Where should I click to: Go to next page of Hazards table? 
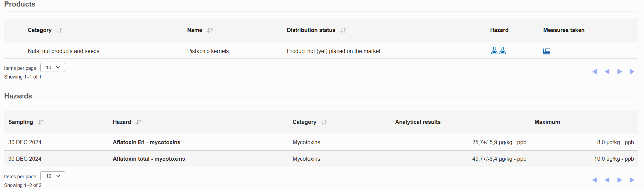click(x=620, y=180)
